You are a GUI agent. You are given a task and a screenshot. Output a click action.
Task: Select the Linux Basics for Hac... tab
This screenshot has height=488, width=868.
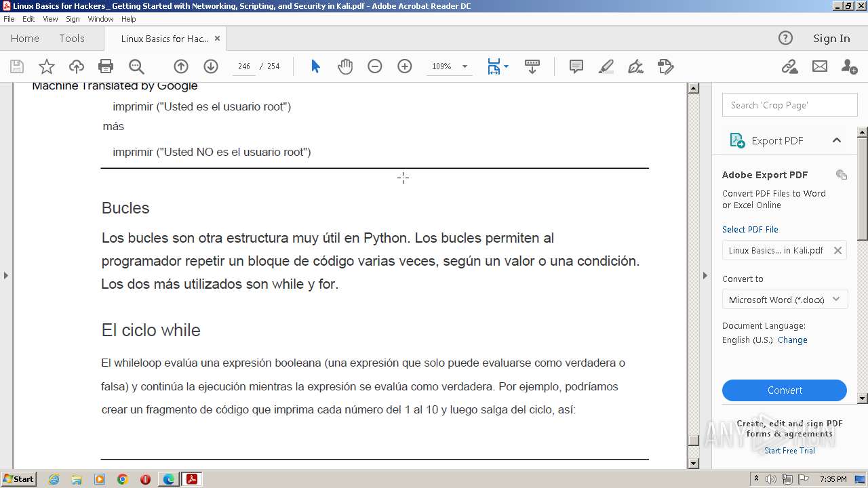[x=165, y=39]
